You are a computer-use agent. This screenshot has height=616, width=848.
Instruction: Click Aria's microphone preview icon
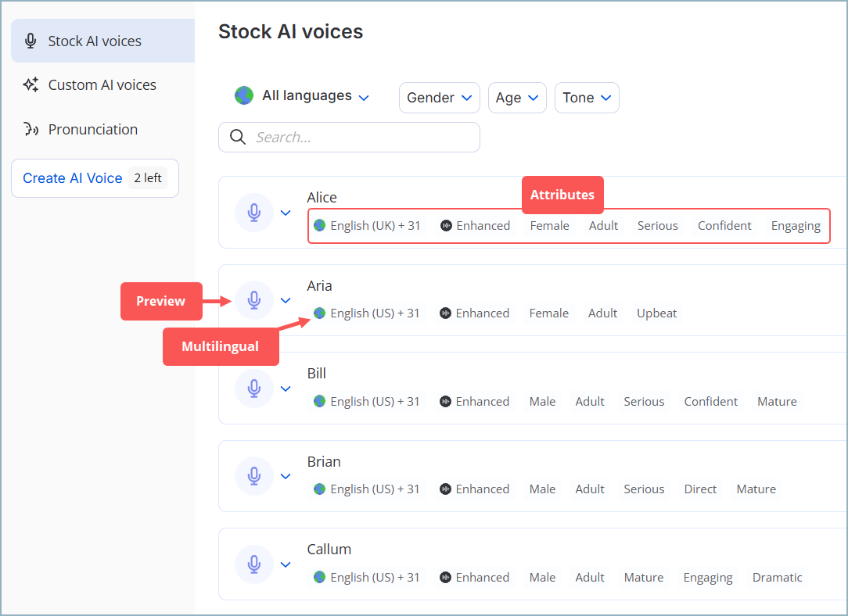tap(254, 300)
